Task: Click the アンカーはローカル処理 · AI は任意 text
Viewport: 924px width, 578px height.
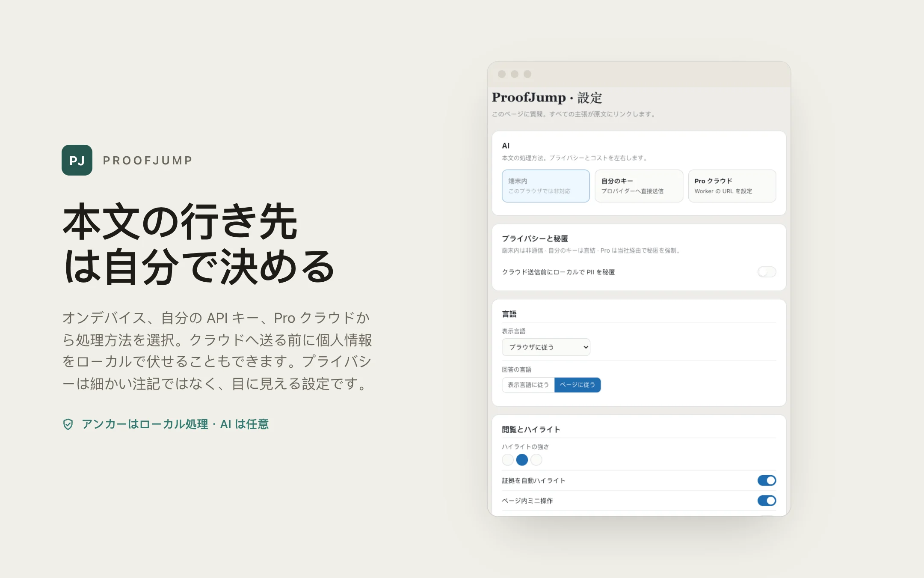Action: 175,424
